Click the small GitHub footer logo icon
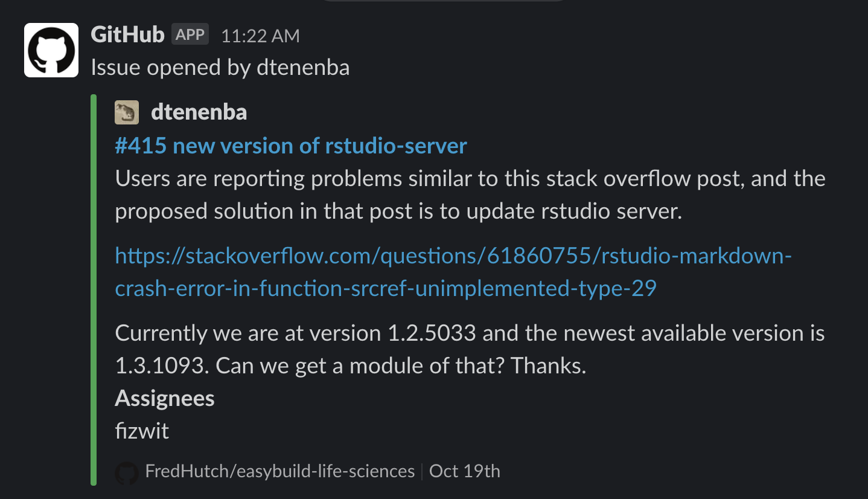This screenshot has width=868, height=499. pyautogui.click(x=127, y=473)
